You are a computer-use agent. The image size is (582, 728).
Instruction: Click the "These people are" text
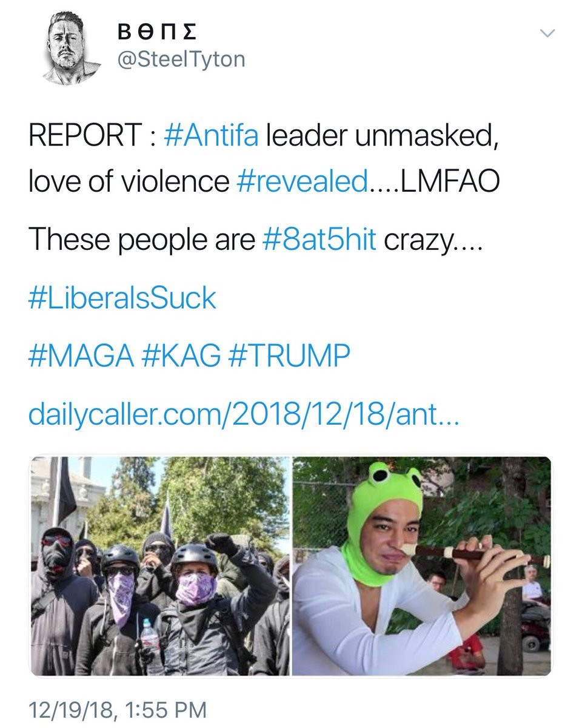tap(142, 240)
